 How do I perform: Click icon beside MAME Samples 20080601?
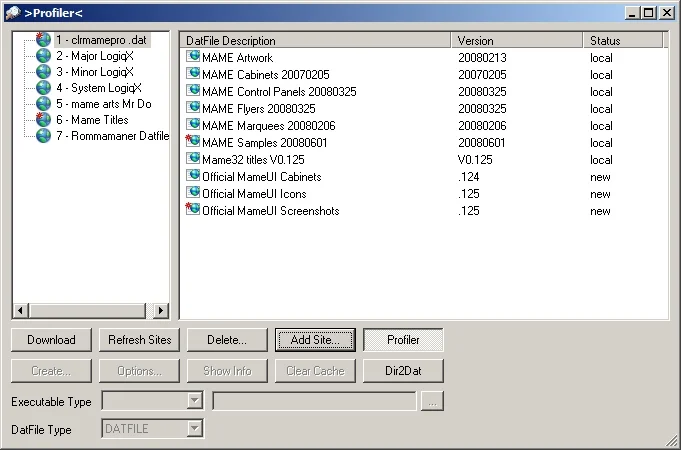tap(193, 143)
